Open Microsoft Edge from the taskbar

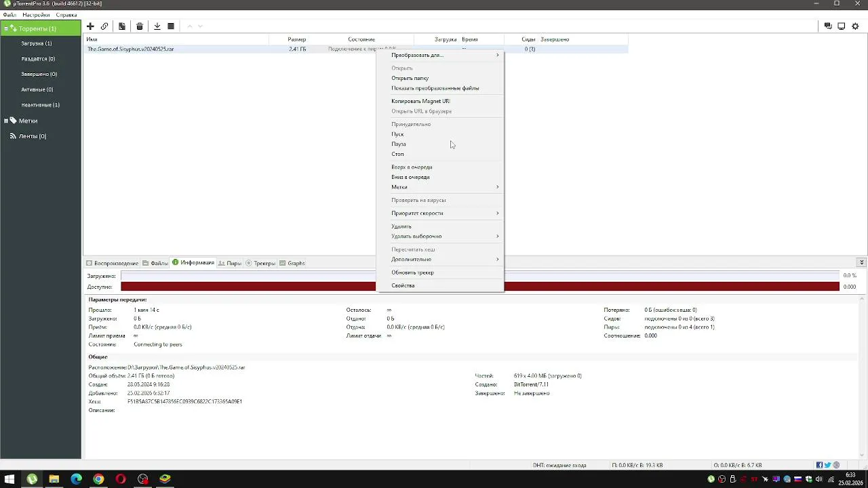[76, 479]
